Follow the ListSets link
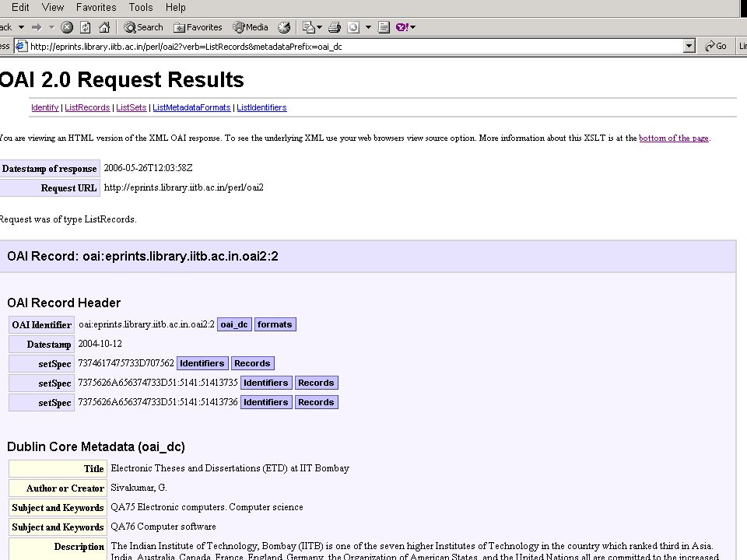The width and height of the screenshot is (747, 560). coord(131,107)
